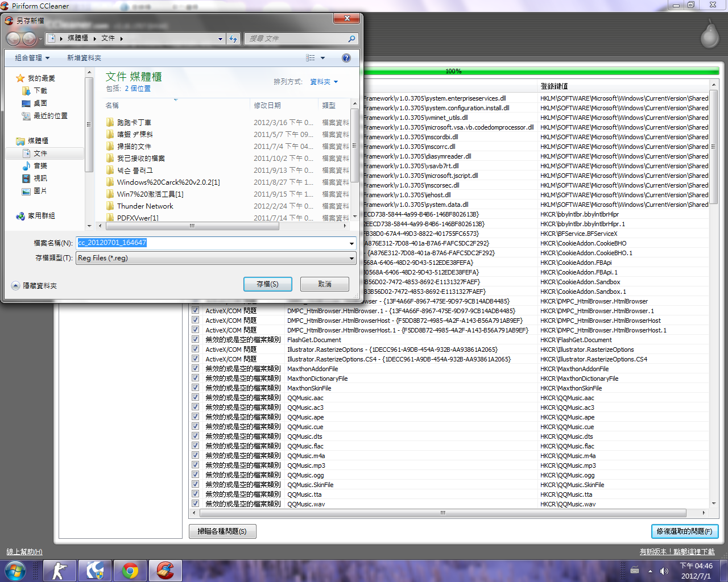728x582 pixels.
Task: Uncheck the QQMusic.mp3 row checkbox
Action: pyautogui.click(x=195, y=465)
